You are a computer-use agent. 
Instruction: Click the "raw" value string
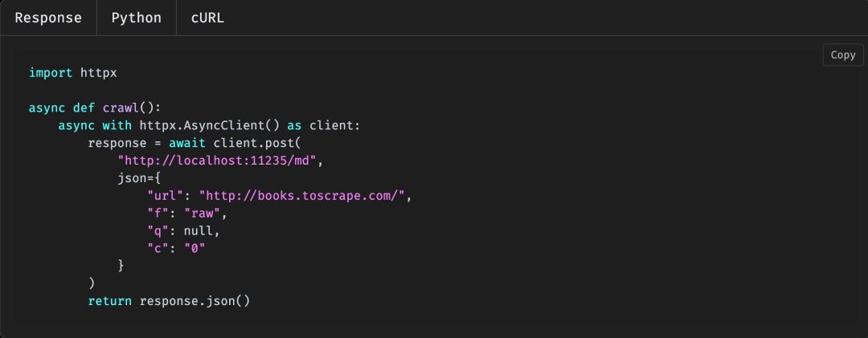click(x=202, y=214)
